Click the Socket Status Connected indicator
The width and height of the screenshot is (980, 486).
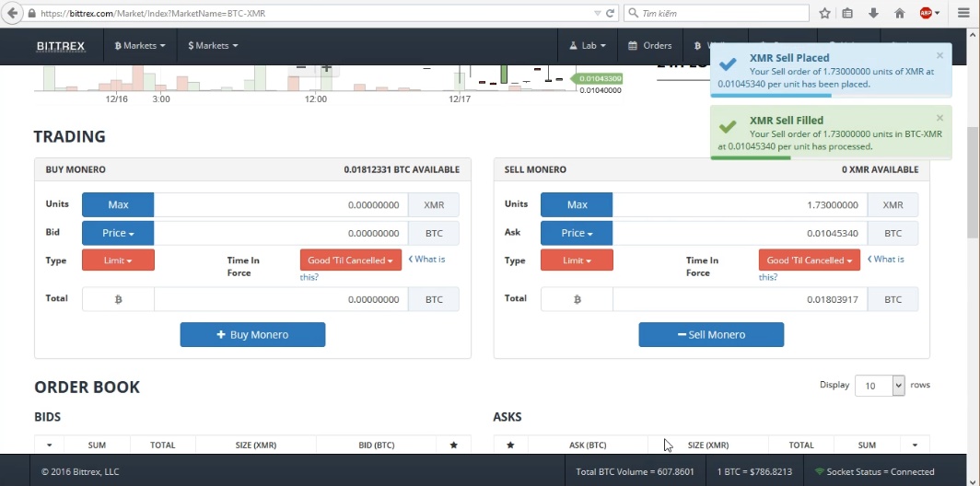[874, 471]
